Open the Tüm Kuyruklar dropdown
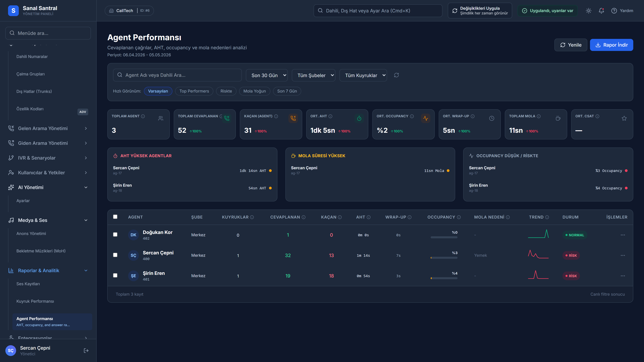Viewport: 644px width, 362px height. point(363,75)
